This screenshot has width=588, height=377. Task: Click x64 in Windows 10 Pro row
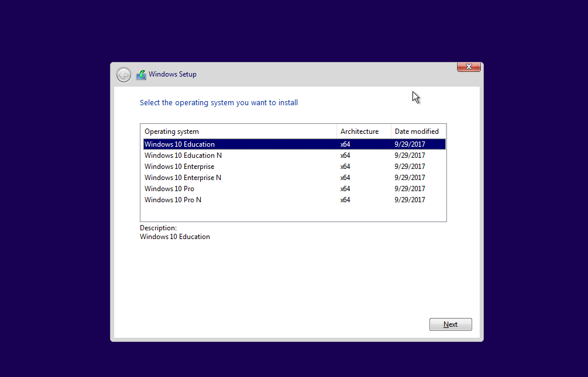(345, 189)
